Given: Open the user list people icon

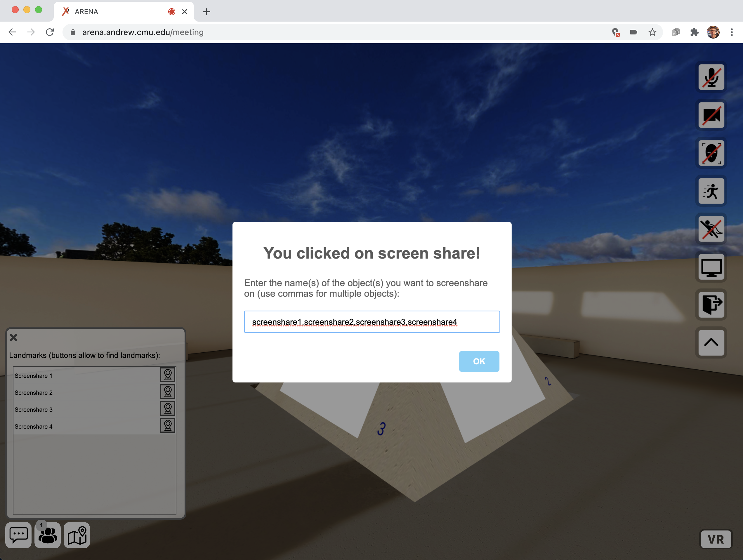Looking at the screenshot, I should point(48,535).
